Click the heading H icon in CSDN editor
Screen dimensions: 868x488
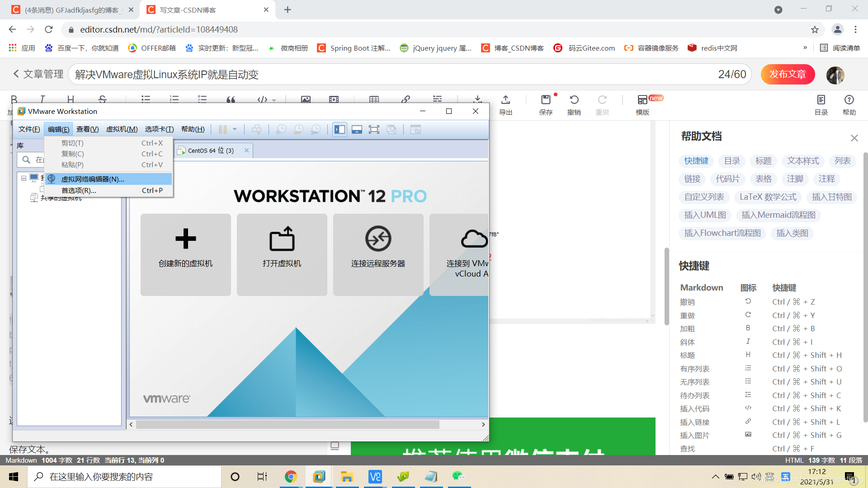pos(71,99)
